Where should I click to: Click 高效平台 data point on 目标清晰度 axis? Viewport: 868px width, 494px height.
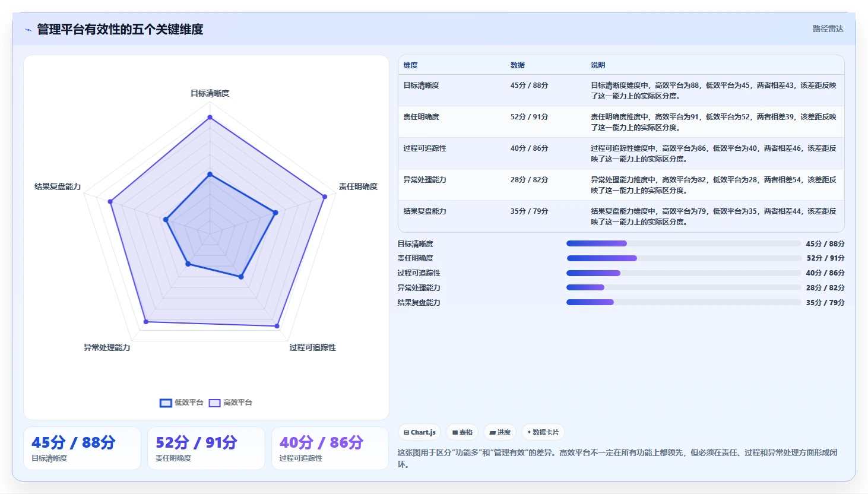pos(210,118)
